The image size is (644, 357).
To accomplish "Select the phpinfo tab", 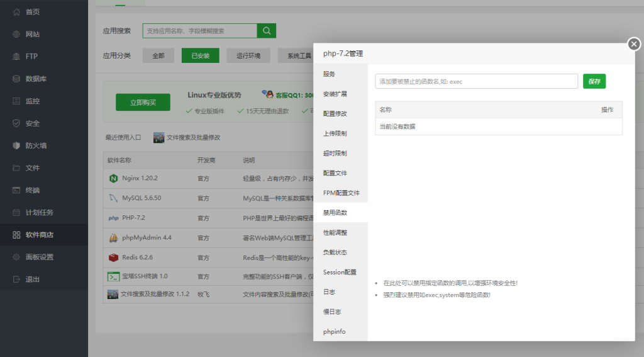I will 335,332.
